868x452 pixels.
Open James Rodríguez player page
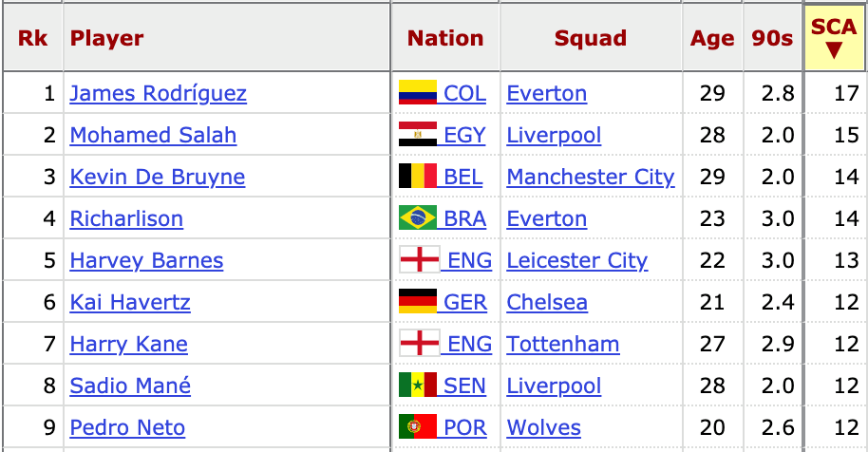[159, 93]
